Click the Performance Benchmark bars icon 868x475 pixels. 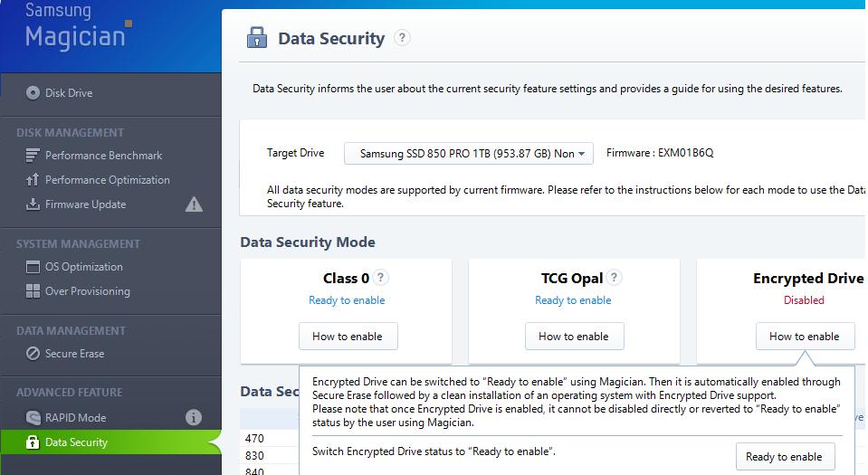[x=33, y=155]
